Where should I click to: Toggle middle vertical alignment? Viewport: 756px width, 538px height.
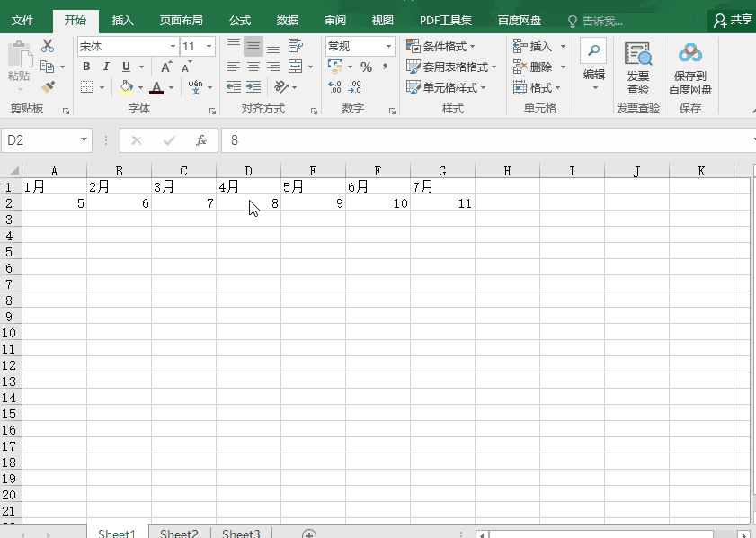click(253, 46)
